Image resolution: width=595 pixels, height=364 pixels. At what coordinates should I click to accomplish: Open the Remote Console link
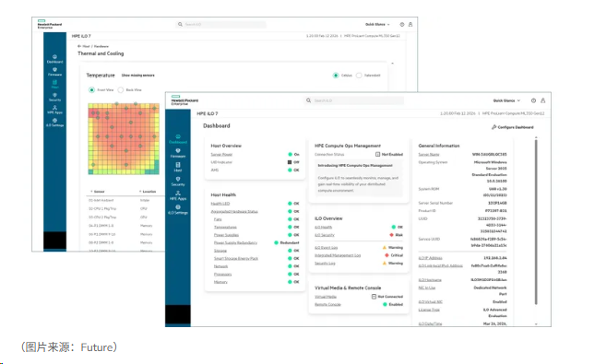[x=327, y=304]
